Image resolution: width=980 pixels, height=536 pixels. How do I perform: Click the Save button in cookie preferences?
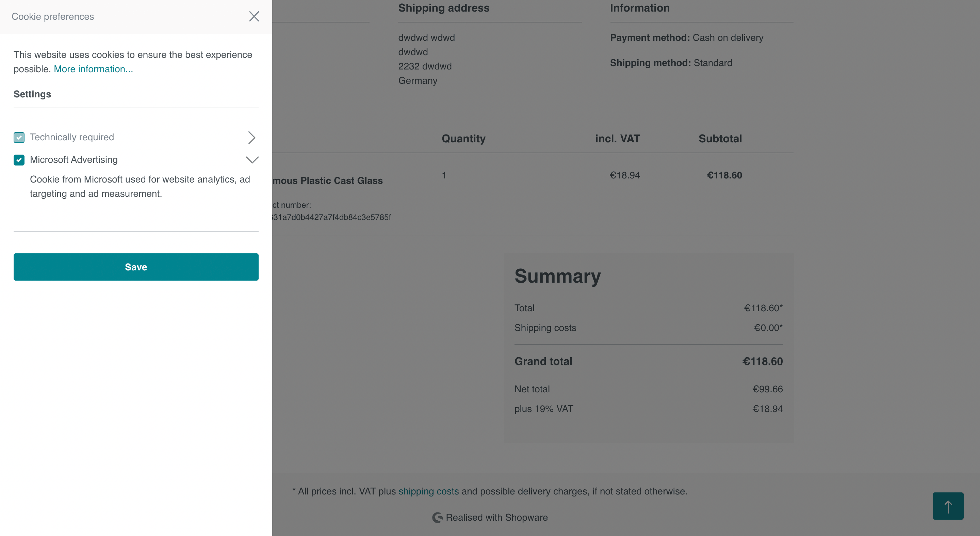pos(136,267)
